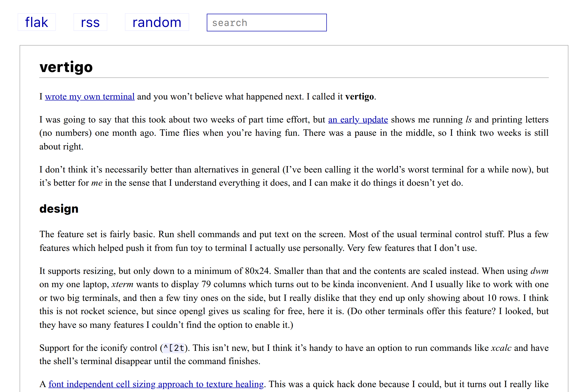Viewport: 588px width, 392px height.
Task: Open the rss feed link
Action: click(x=90, y=22)
